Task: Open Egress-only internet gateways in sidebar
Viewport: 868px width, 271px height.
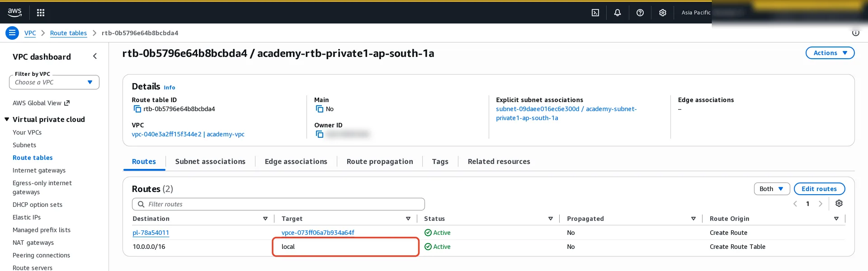Action: pos(42,187)
